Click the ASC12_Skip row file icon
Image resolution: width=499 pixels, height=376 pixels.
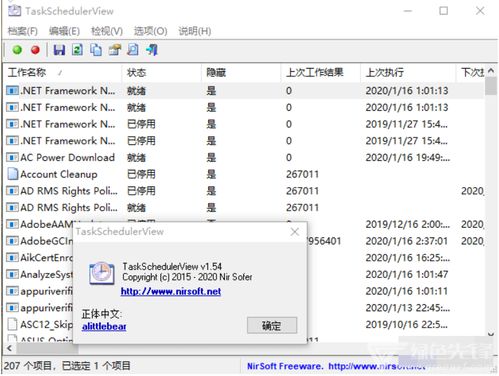12,324
